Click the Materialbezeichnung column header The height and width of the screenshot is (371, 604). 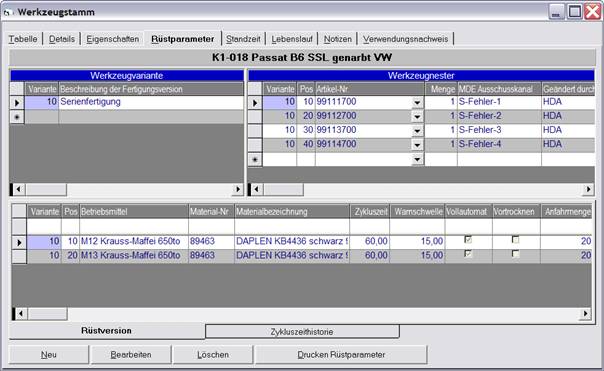292,212
